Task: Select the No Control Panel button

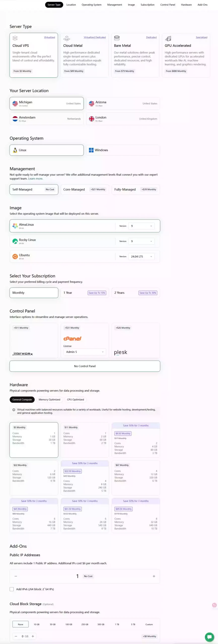Action: coord(85,366)
